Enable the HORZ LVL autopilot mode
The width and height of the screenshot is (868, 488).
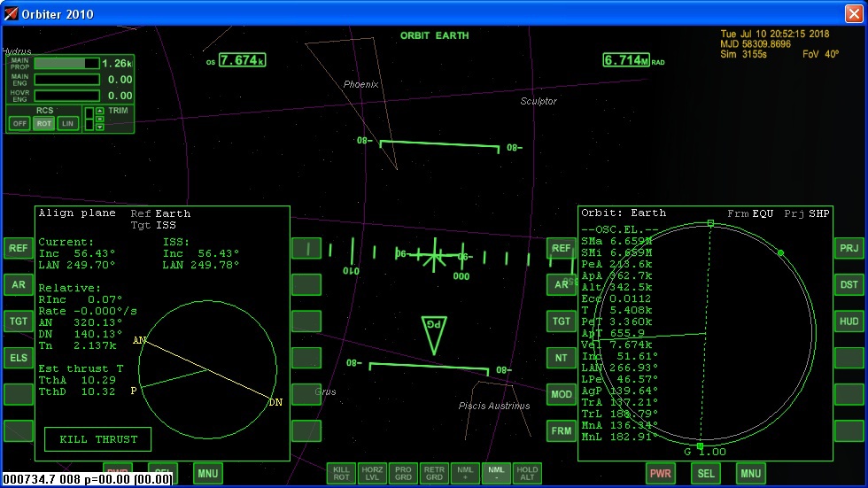372,473
